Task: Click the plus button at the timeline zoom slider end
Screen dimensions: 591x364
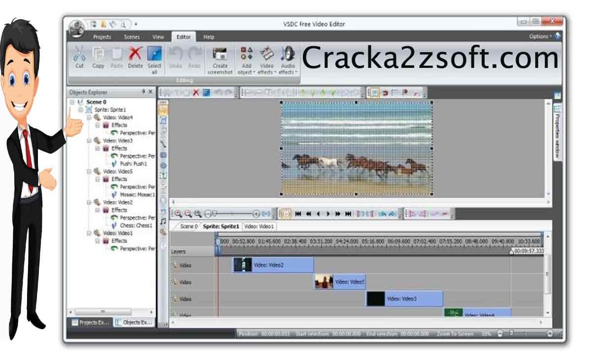Action: (x=256, y=213)
